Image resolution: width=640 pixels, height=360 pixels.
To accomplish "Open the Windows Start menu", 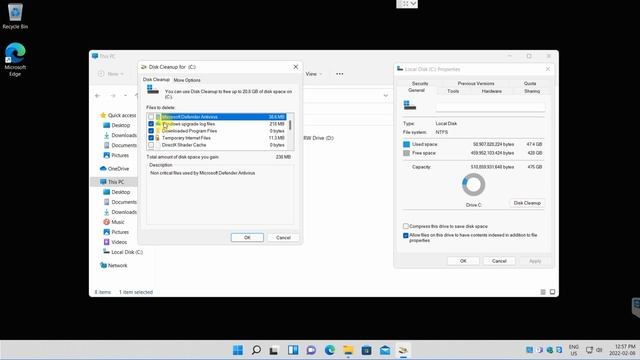I will click(x=238, y=350).
